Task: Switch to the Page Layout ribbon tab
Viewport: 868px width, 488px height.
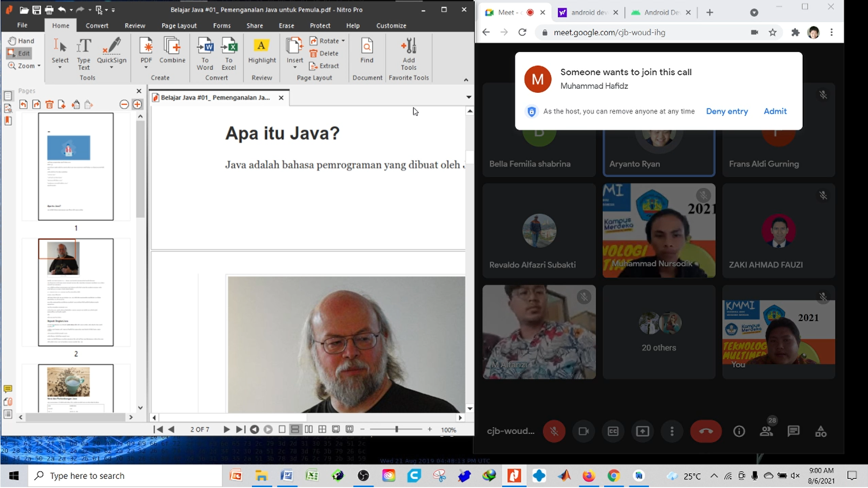Action: pos(179,26)
